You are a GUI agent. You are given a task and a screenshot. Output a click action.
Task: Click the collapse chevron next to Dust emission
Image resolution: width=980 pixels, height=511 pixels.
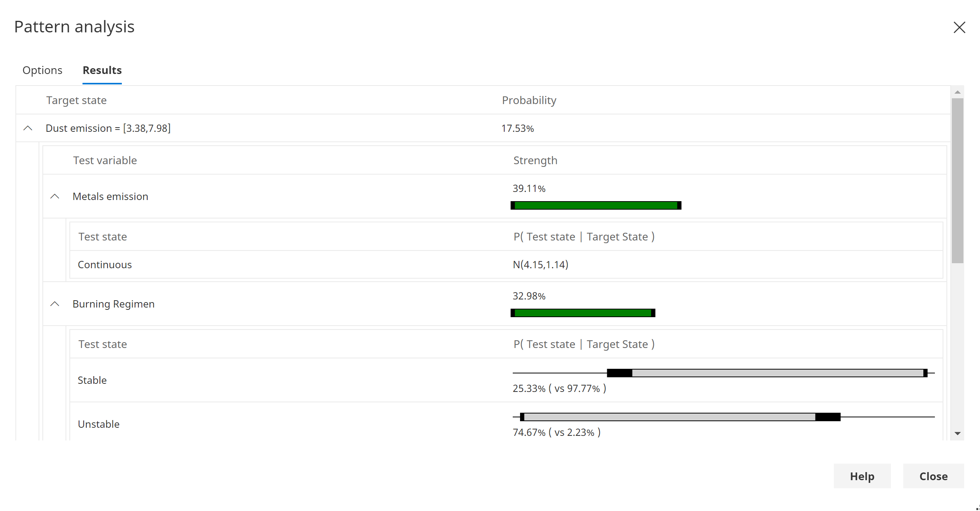(x=27, y=128)
